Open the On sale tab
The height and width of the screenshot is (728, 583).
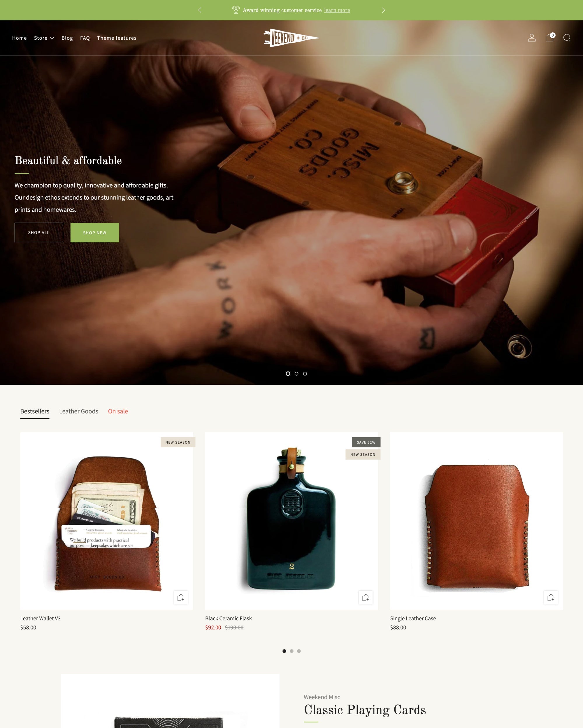coord(118,411)
